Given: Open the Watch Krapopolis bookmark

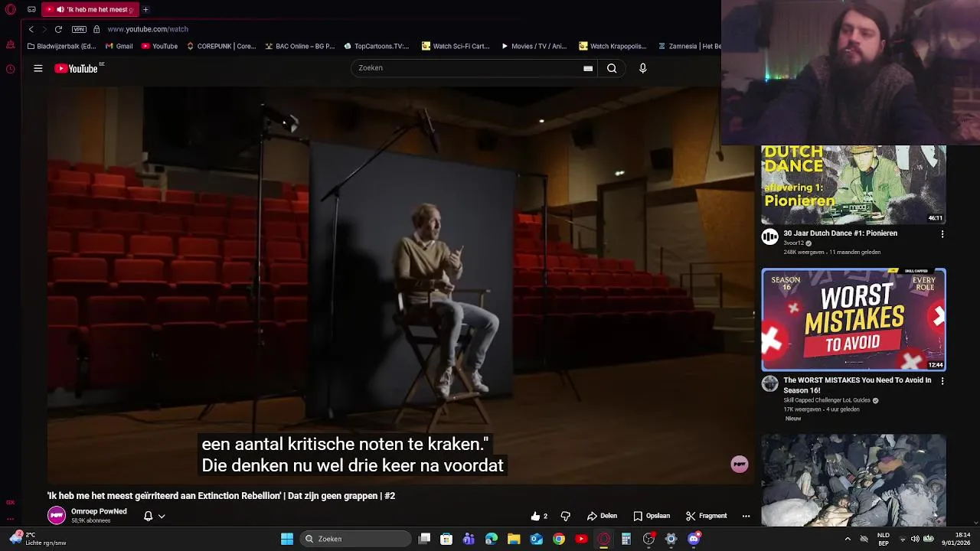Looking at the screenshot, I should pyautogui.click(x=612, y=46).
